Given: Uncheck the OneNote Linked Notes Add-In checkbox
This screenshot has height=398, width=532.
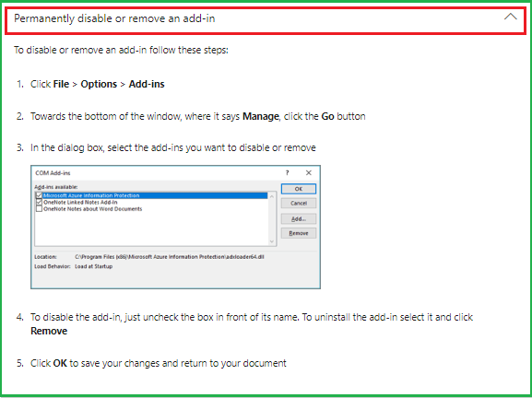Looking at the screenshot, I should pyautogui.click(x=39, y=202).
